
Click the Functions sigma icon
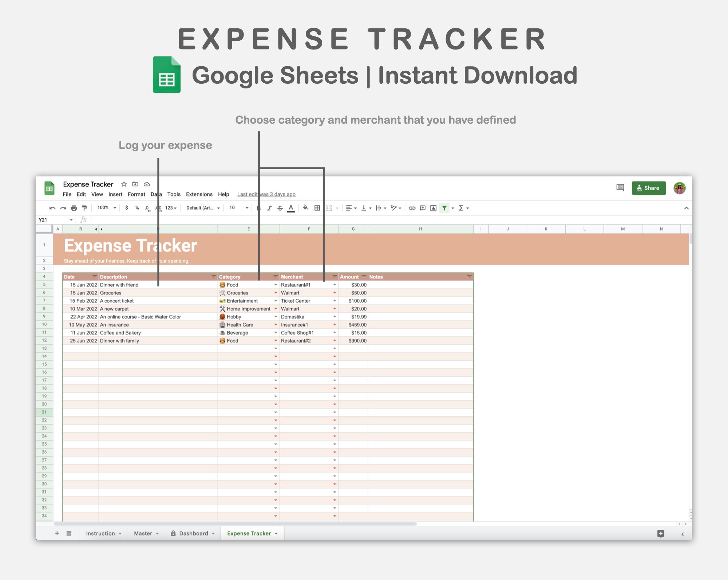[x=461, y=208]
